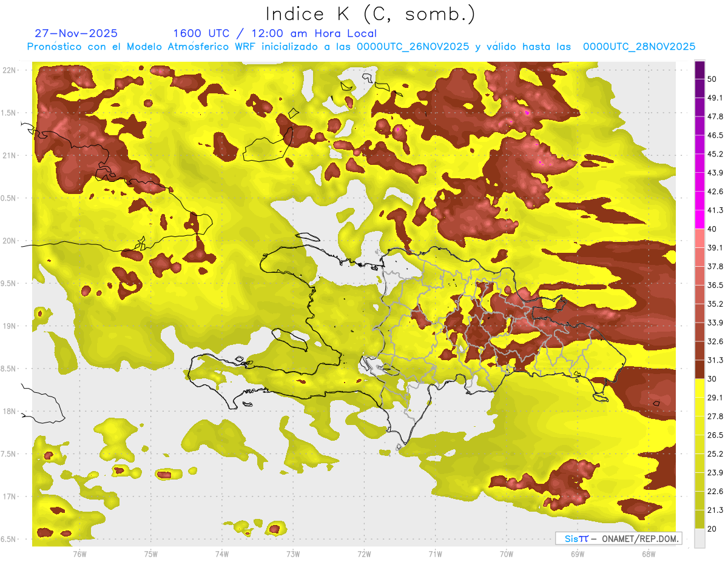Viewport: 728px width, 562px height.
Task: Click the color scale value "42.6"
Action: click(x=715, y=192)
